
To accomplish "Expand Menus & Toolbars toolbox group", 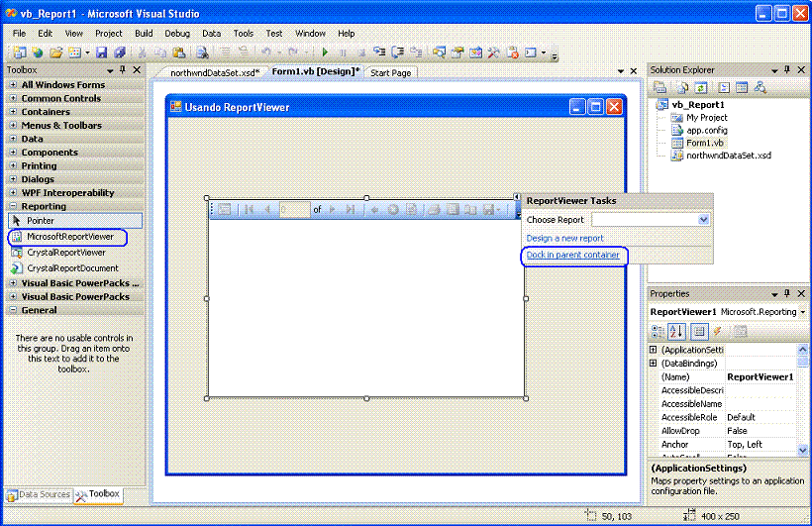I will pos(13,125).
